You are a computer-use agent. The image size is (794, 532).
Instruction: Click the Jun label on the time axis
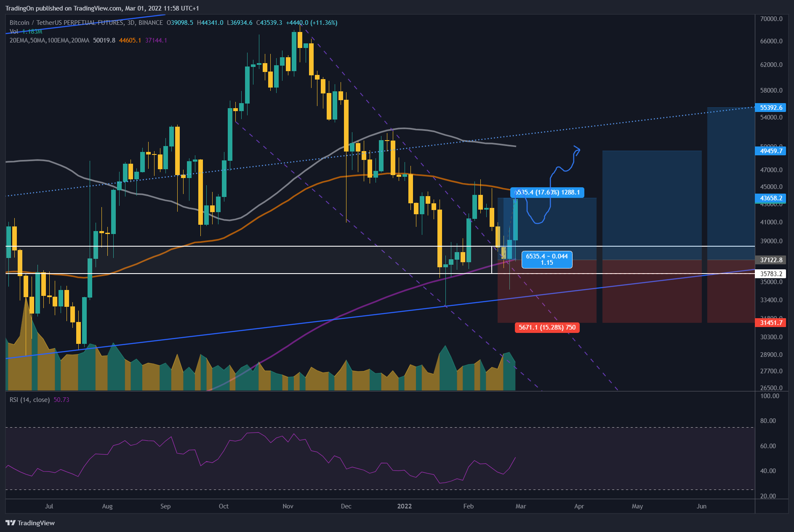tap(701, 506)
